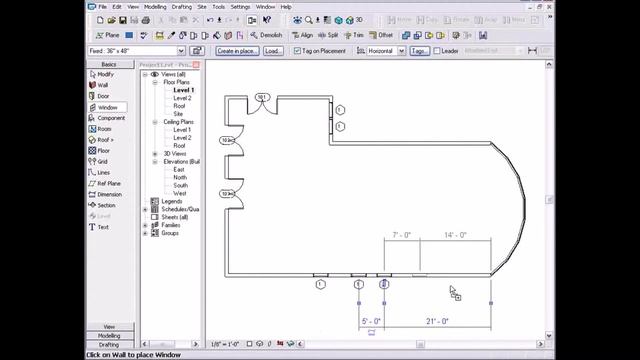Open the Level 2 floor plan

coord(182,98)
